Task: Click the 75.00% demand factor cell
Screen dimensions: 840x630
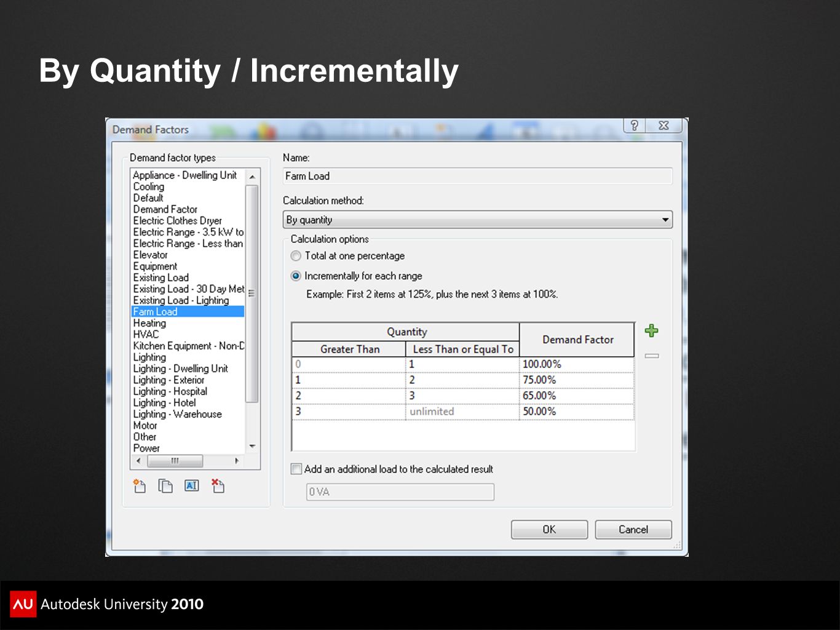Action: (577, 380)
